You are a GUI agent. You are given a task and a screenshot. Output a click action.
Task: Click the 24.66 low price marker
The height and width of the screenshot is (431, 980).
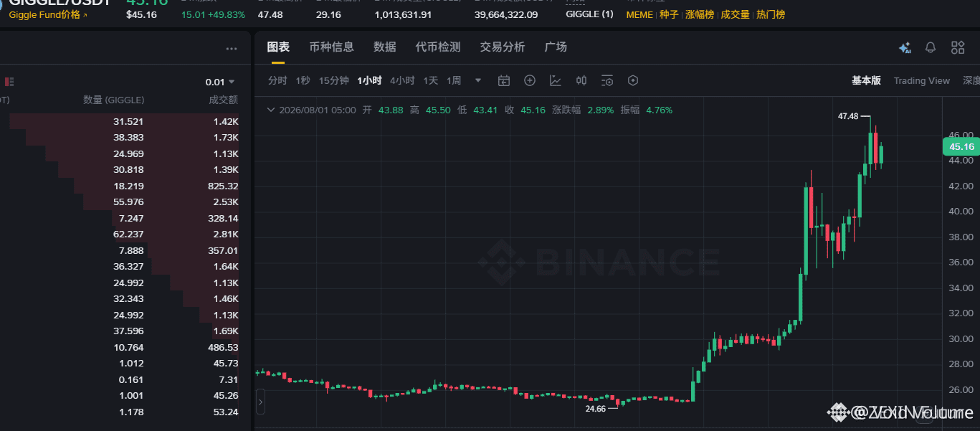(x=596, y=408)
